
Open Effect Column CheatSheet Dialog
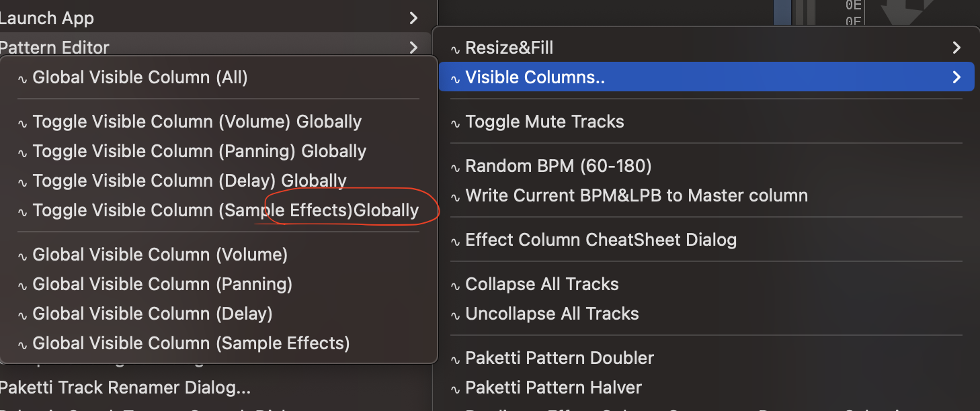pyautogui.click(x=600, y=240)
